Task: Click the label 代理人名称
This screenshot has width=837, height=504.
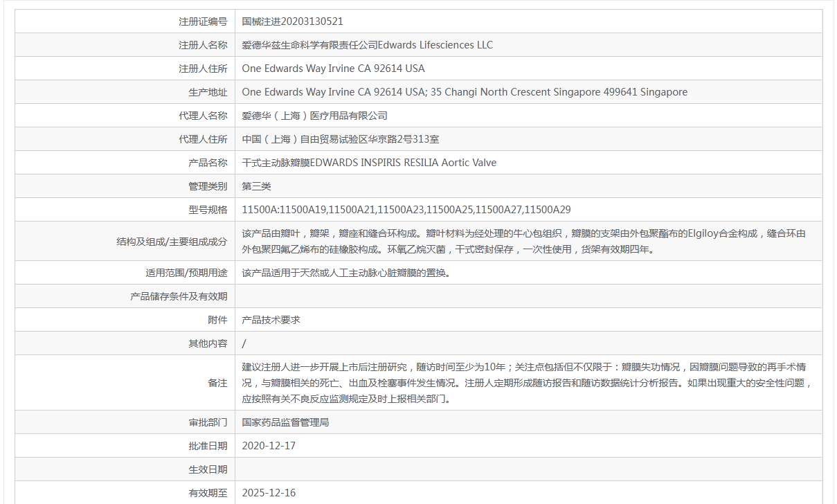Action: point(203,116)
